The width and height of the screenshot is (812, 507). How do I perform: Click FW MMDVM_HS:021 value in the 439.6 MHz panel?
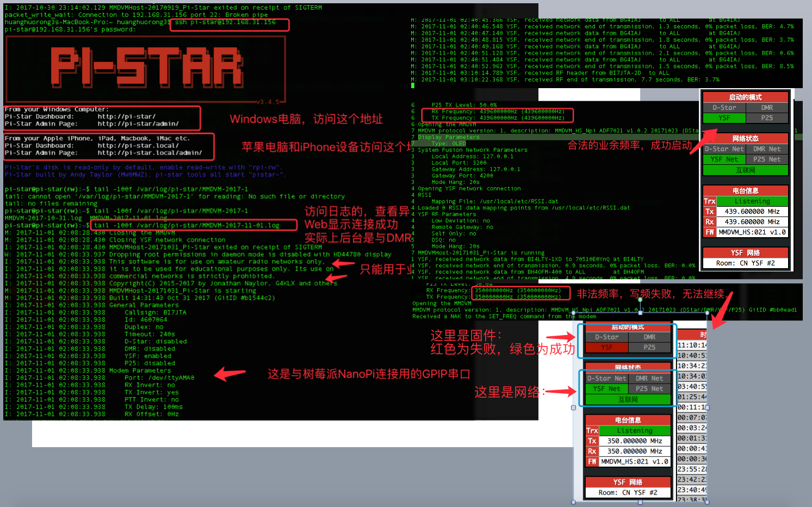(x=752, y=232)
